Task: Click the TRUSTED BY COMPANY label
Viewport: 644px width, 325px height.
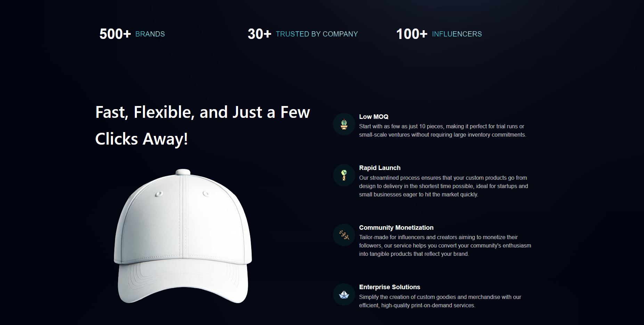Action: [x=317, y=34]
